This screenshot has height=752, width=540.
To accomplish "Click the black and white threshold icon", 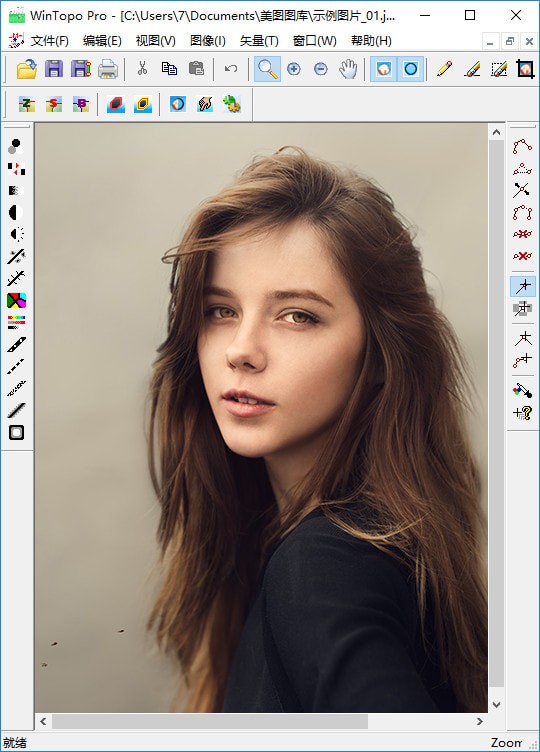I will 16,212.
